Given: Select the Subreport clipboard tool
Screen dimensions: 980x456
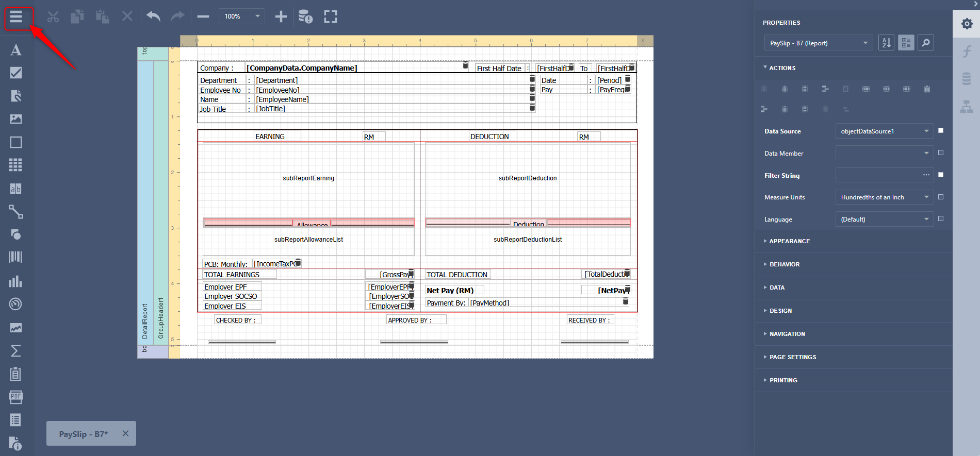Looking at the screenshot, I should [16, 374].
